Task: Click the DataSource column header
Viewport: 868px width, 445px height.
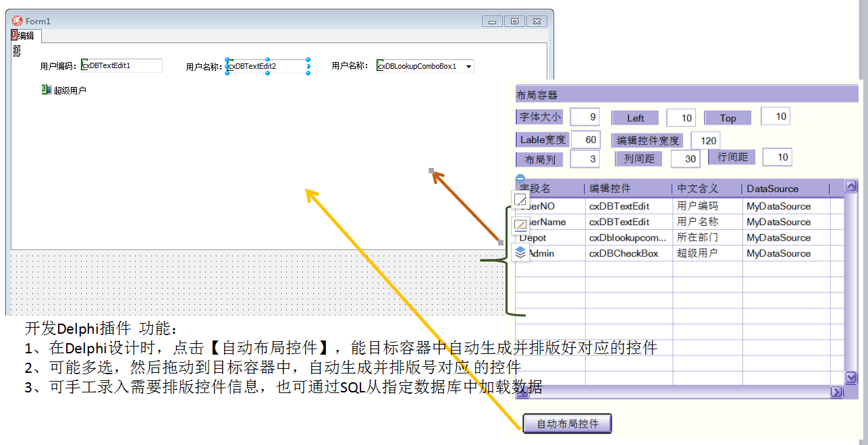Action: pos(773,189)
